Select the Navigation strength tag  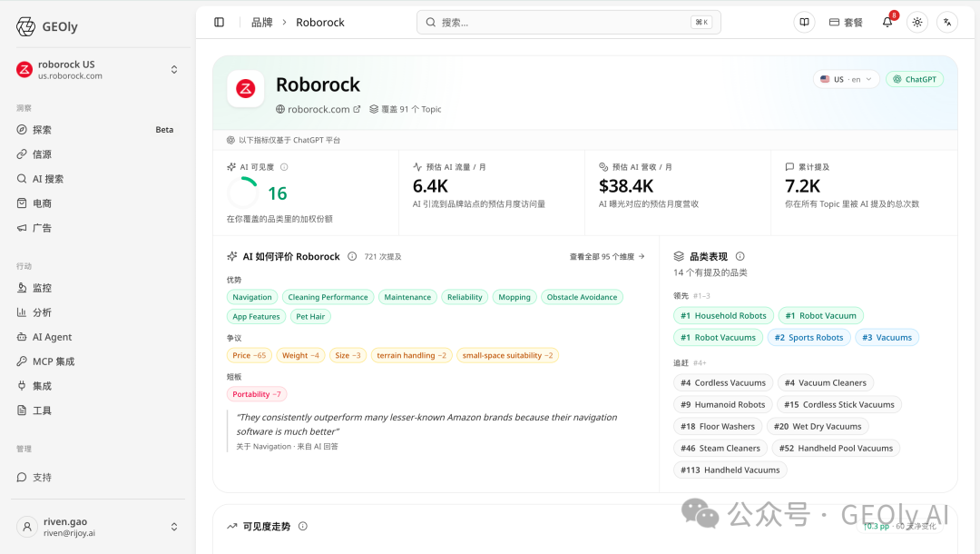tap(252, 297)
